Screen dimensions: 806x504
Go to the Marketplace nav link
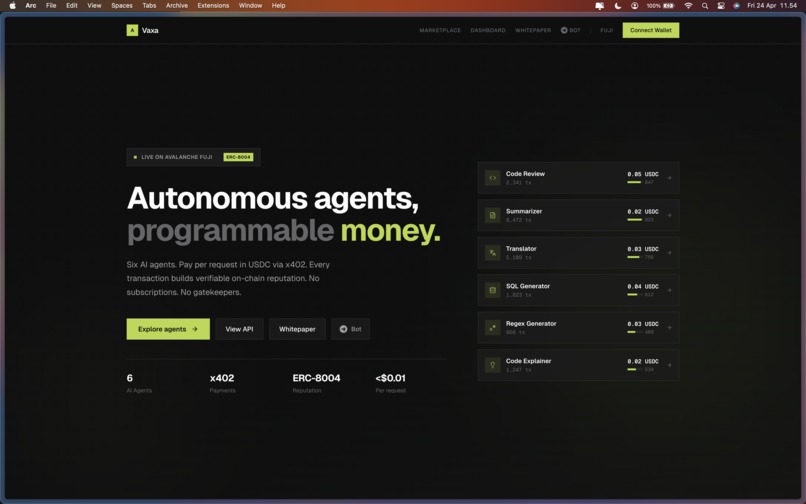point(440,30)
